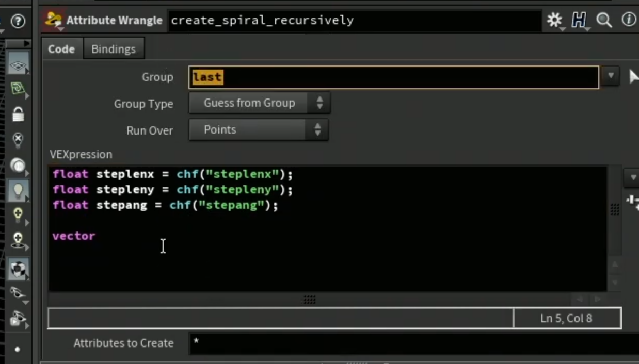Screen dimensions: 639x364
Task: Click the code line with chf("stepang")
Action: [x=166, y=205]
